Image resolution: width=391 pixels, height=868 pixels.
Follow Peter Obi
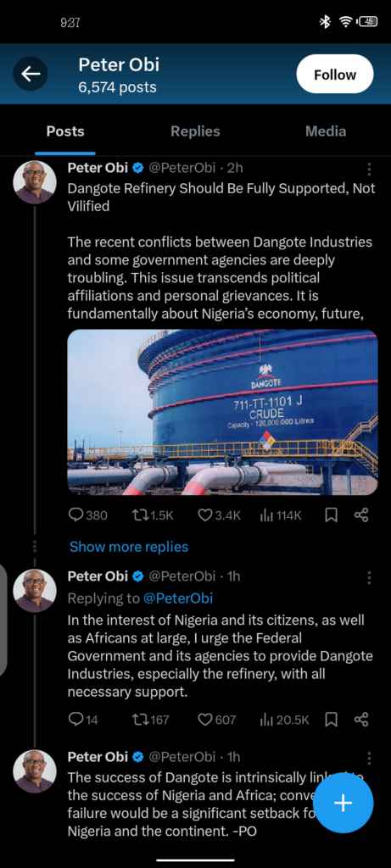click(334, 75)
